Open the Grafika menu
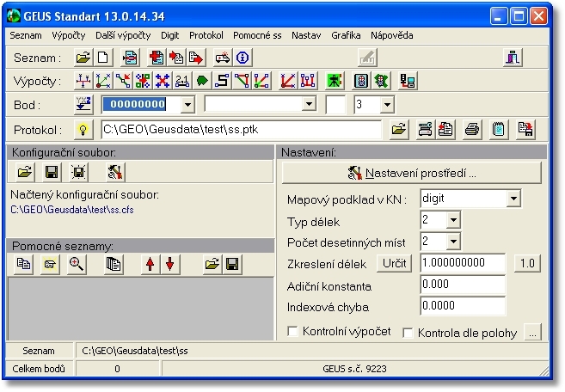 [346, 35]
